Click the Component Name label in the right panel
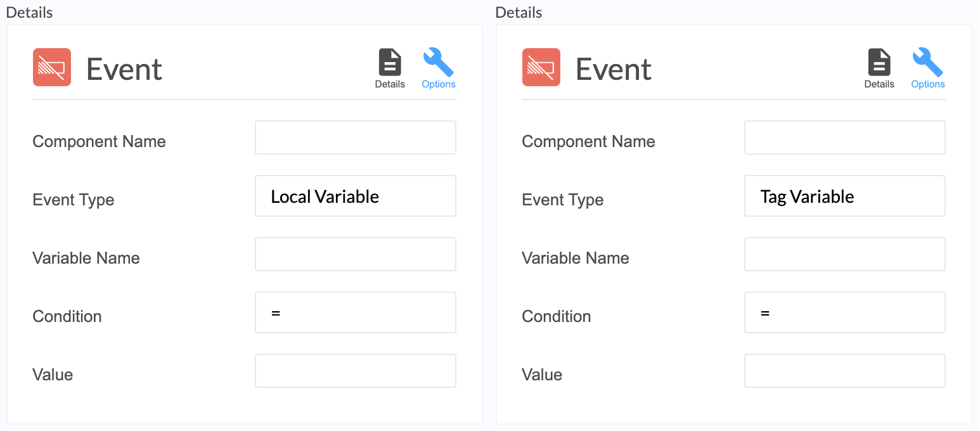The height and width of the screenshot is (431, 980). point(588,141)
